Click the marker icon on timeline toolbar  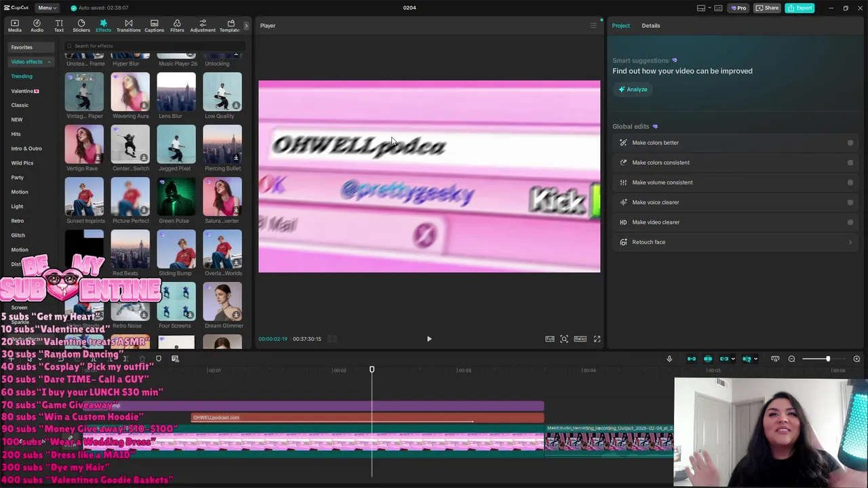[x=159, y=359]
